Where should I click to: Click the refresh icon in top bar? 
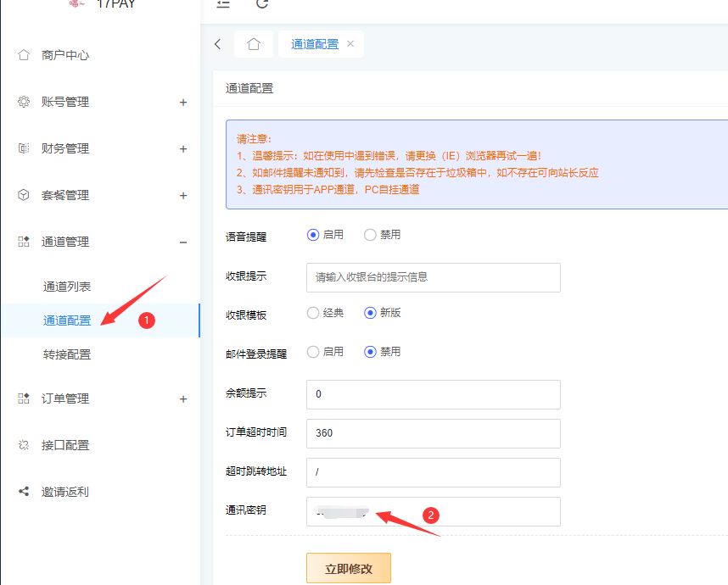(262, 4)
